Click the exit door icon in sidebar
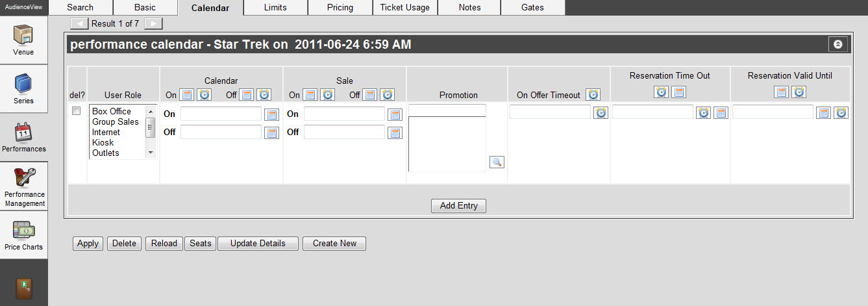Screen dimensions: 868x306 tap(23, 288)
